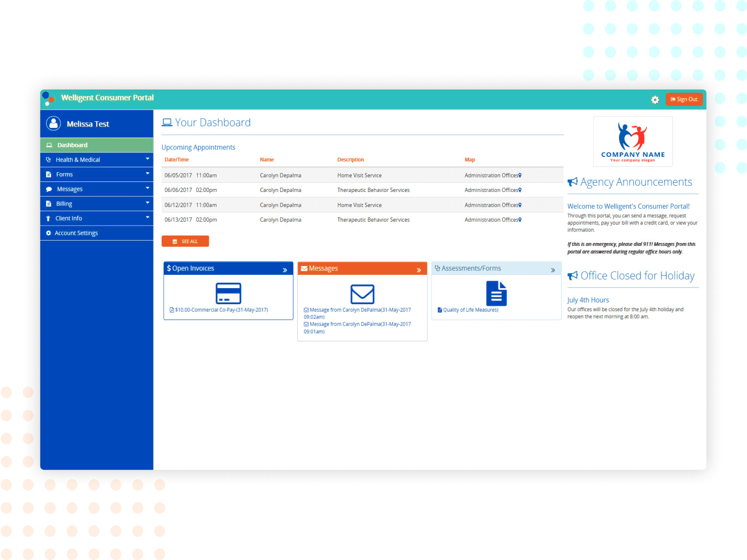The height and width of the screenshot is (560, 747).
Task: Expand Forms menu arrow
Action: pos(148,173)
